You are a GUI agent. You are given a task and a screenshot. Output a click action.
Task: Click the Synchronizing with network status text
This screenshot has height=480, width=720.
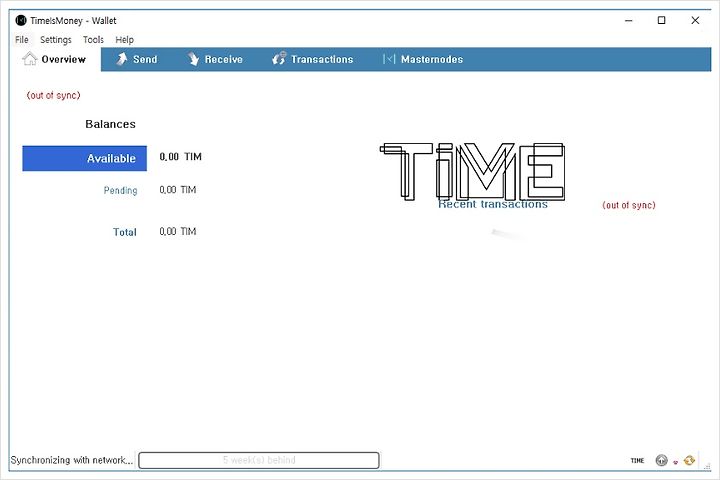click(72, 460)
